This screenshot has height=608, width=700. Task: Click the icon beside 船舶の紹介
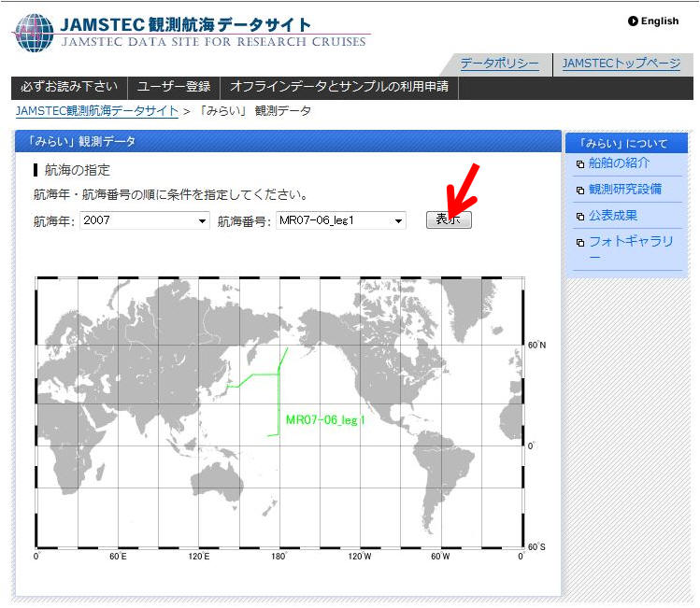[x=580, y=164]
